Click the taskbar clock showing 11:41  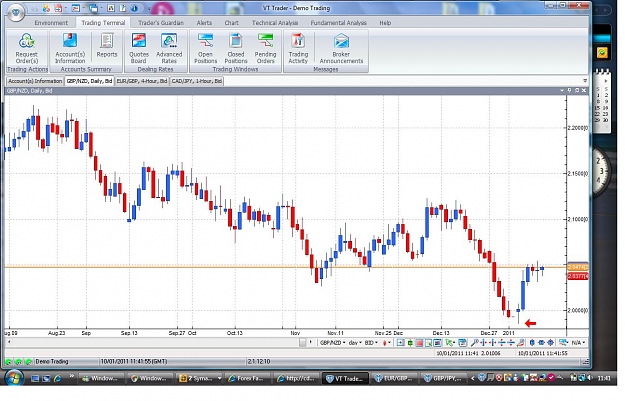(604, 378)
